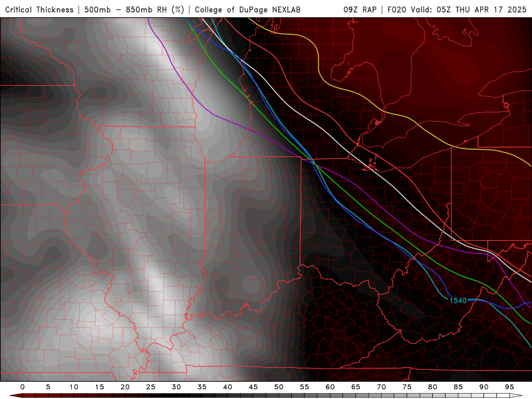Click colorbar value '50'
The height and width of the screenshot is (399, 532).
279,387
